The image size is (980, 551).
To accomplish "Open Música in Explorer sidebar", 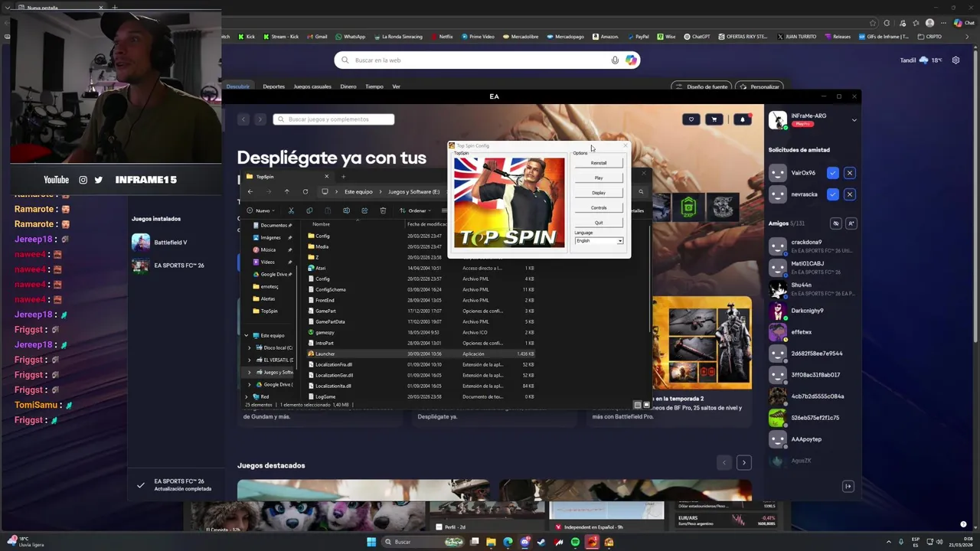I will pyautogui.click(x=268, y=249).
